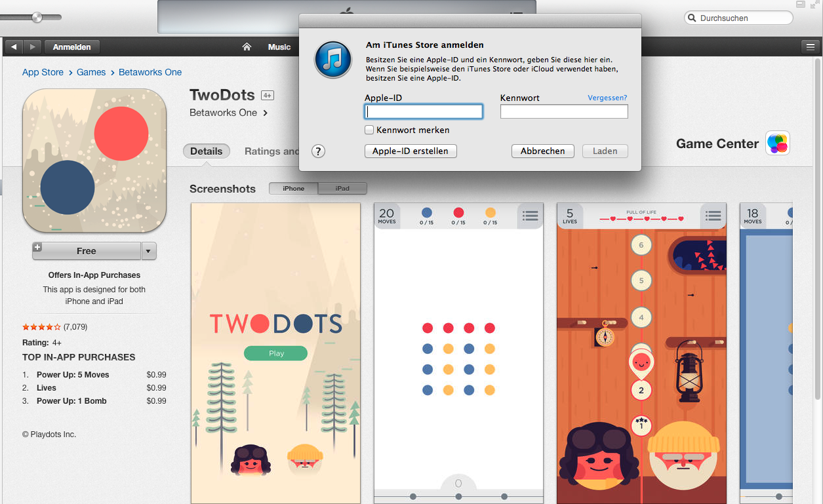Image resolution: width=823 pixels, height=504 pixels.
Task: Click the © Playdots Inc. text
Action: [x=49, y=435]
